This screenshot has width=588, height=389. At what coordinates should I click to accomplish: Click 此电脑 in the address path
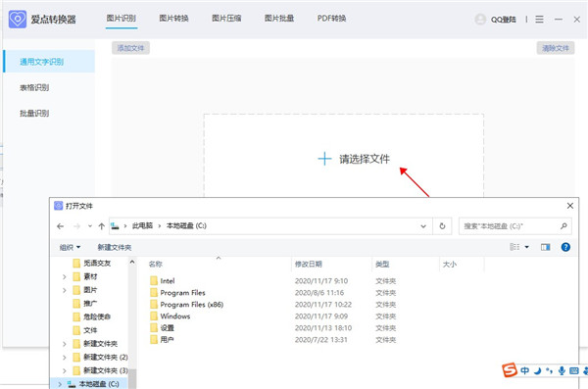142,225
